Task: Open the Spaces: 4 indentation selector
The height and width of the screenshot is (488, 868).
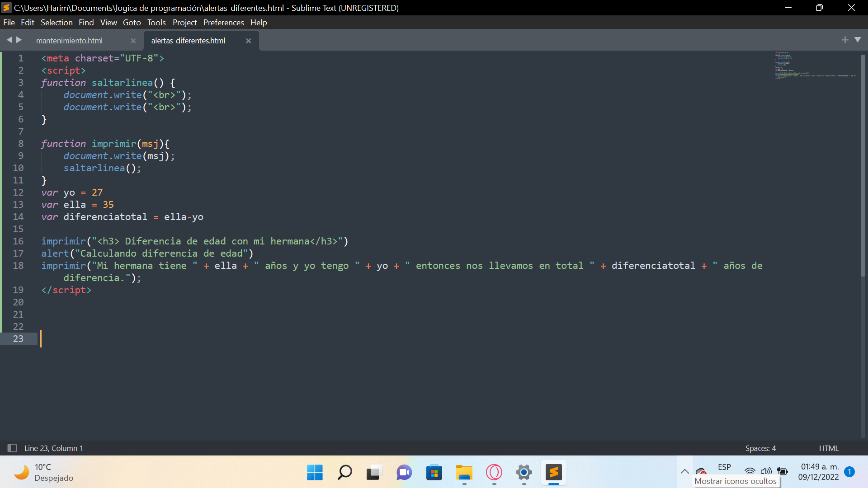Action: click(x=760, y=448)
